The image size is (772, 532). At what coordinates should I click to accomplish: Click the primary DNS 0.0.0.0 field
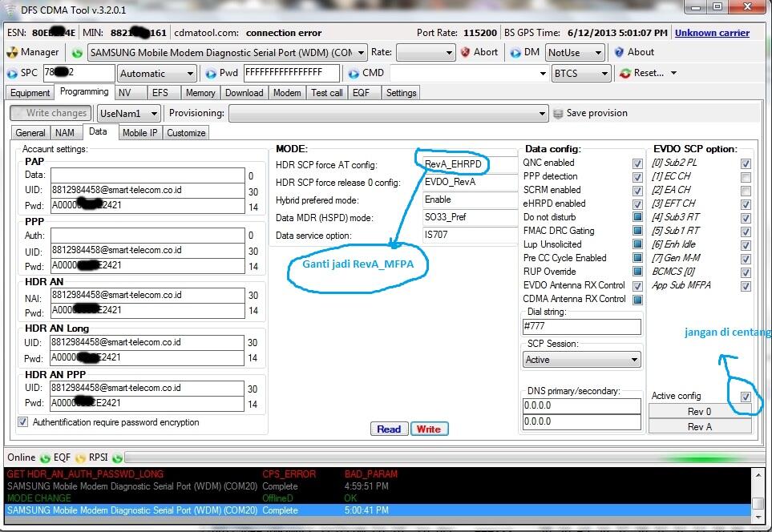point(581,406)
